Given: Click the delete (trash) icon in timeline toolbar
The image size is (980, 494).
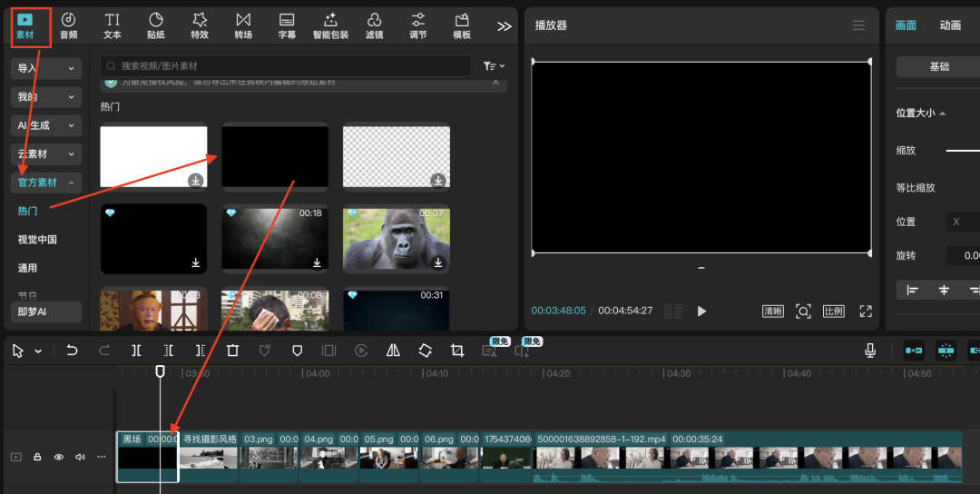Looking at the screenshot, I should [232, 351].
